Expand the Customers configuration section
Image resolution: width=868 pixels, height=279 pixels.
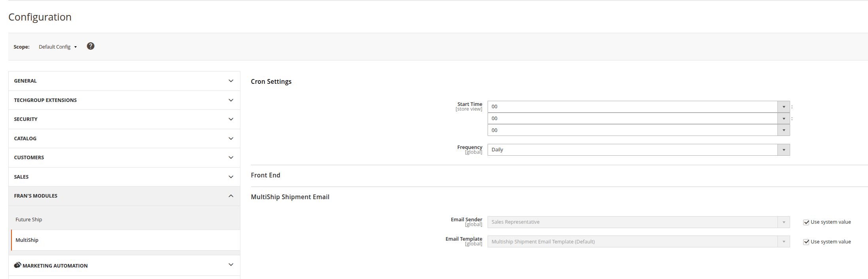(124, 158)
